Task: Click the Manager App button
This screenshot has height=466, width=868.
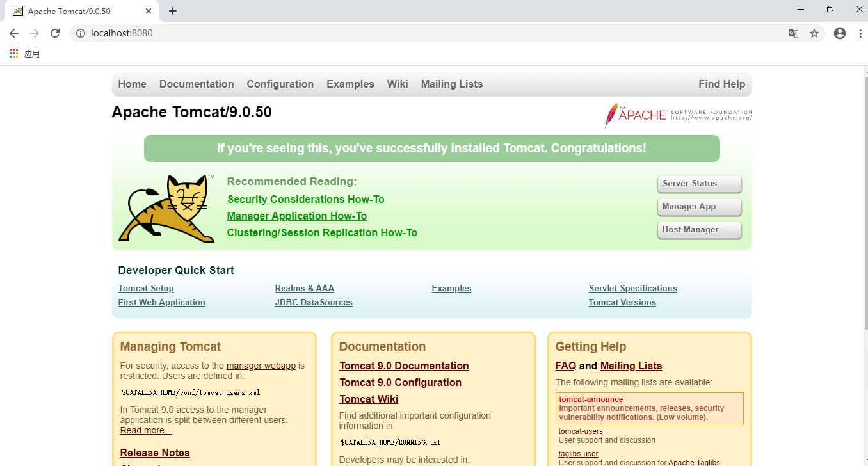Action: pyautogui.click(x=700, y=207)
